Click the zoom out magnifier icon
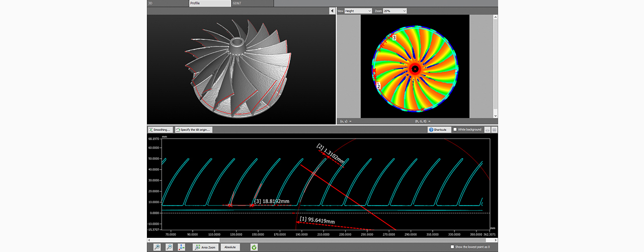 tap(170, 247)
